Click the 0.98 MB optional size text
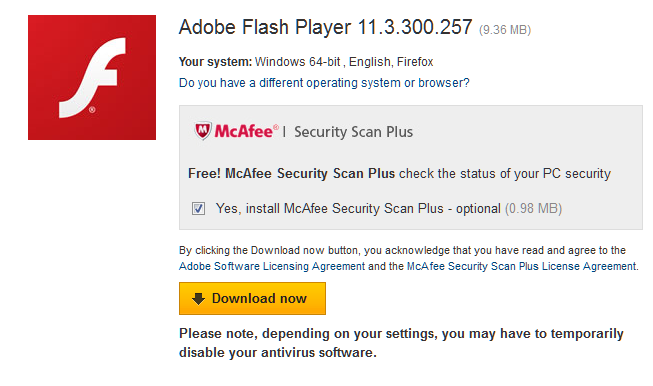 [x=533, y=208]
